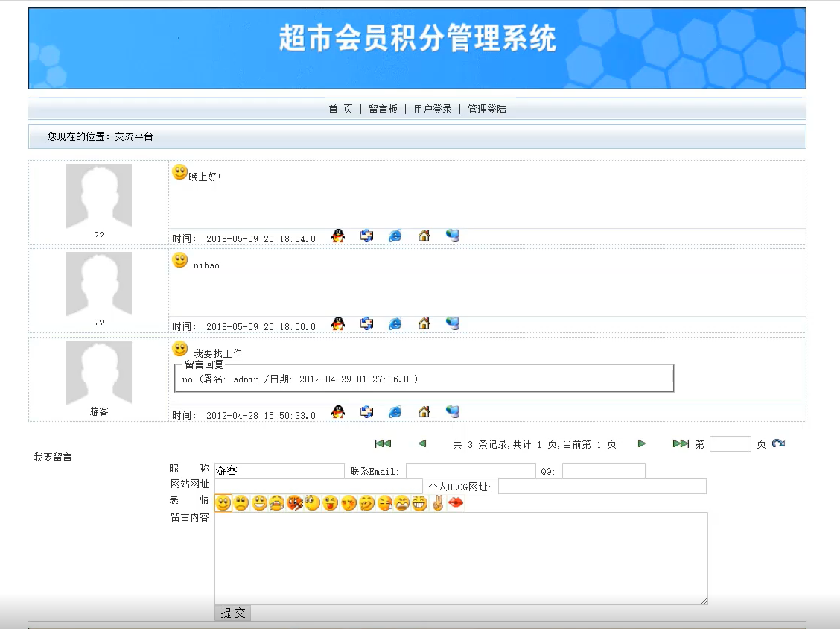Click the 昵称 nickname input field
This screenshot has height=629, width=840.
(x=280, y=470)
